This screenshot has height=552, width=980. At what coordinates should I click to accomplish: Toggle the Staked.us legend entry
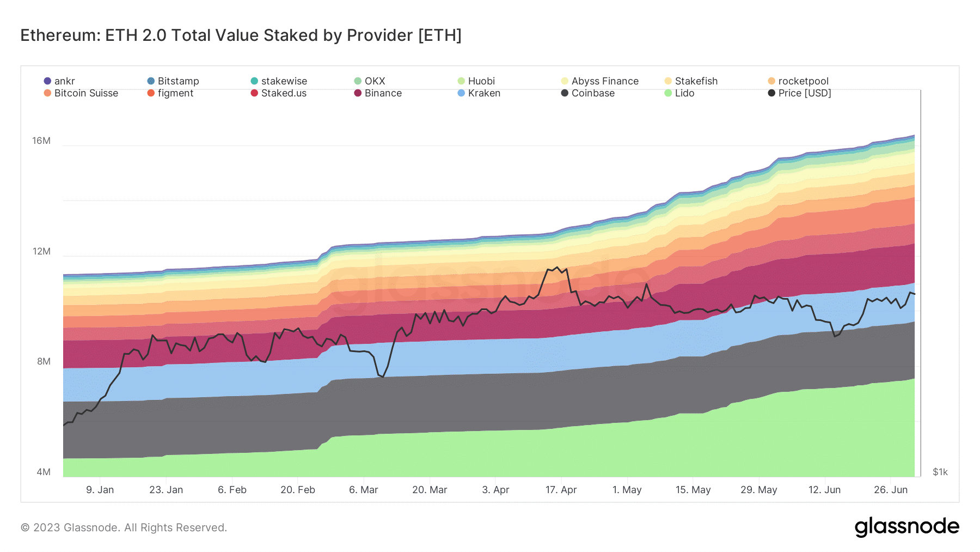(x=279, y=93)
